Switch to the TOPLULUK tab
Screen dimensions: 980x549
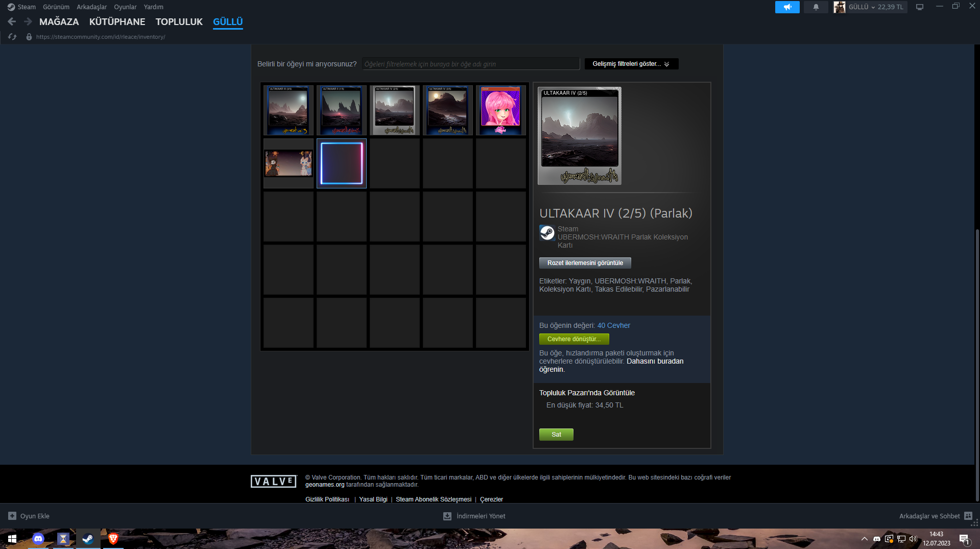[x=179, y=22]
